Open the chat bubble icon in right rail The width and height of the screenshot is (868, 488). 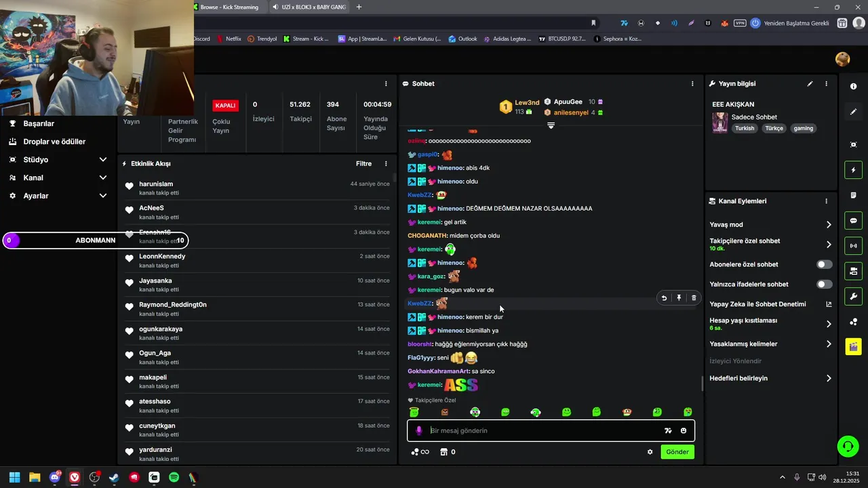coord(853,220)
